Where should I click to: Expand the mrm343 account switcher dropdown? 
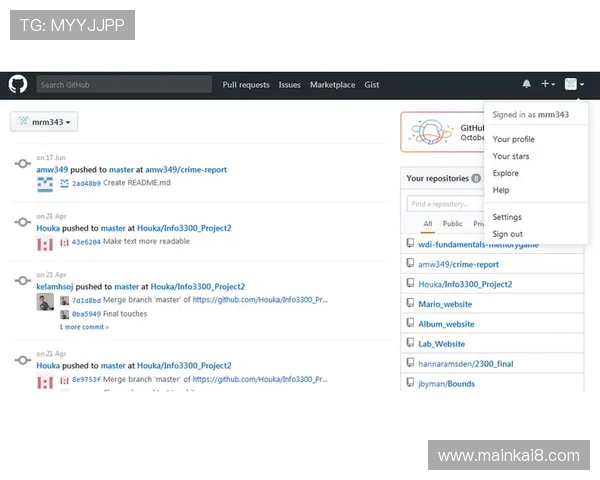44,122
